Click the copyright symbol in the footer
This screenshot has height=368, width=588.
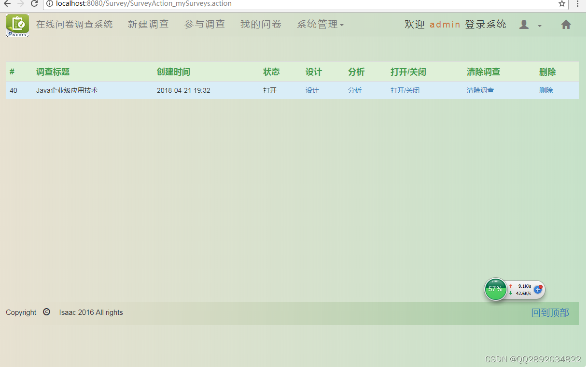pyautogui.click(x=46, y=312)
